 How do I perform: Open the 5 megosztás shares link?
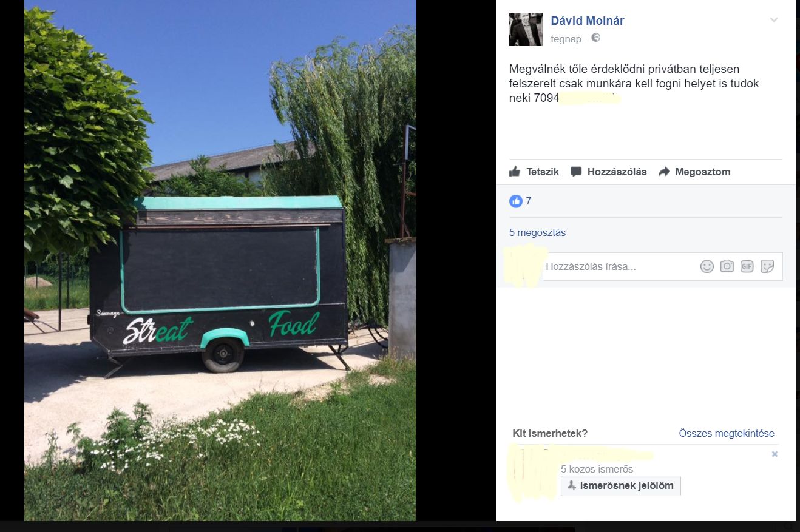[537, 232]
